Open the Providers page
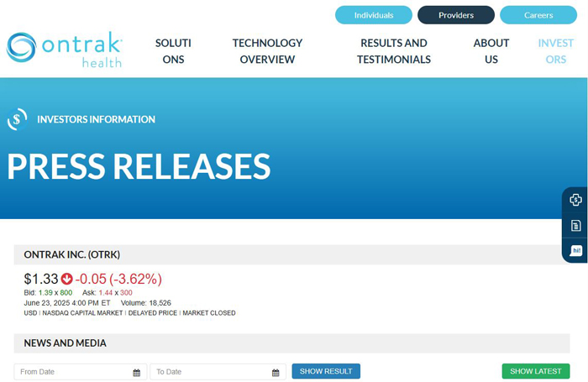Viewport: 588px width, 382px height. click(456, 15)
